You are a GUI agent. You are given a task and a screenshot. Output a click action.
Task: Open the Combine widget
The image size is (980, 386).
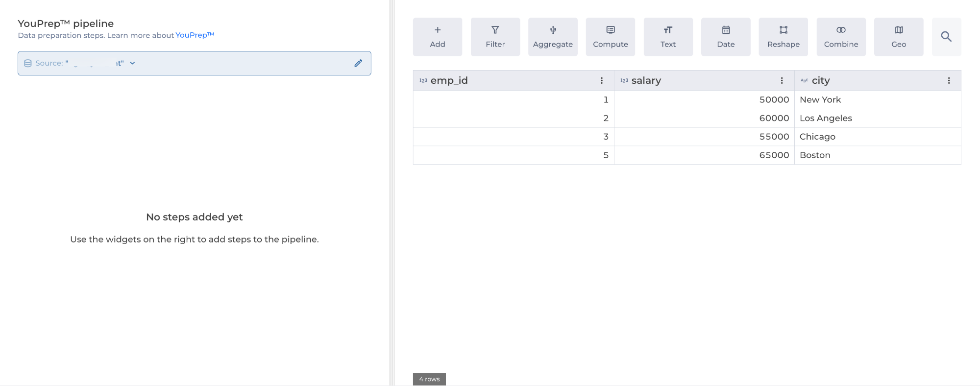point(841,37)
